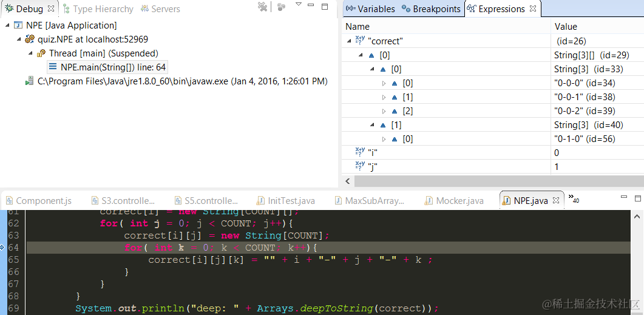The width and height of the screenshot is (644, 315).
Task: Click the javaw.exe process icon
Action: pyautogui.click(x=29, y=81)
